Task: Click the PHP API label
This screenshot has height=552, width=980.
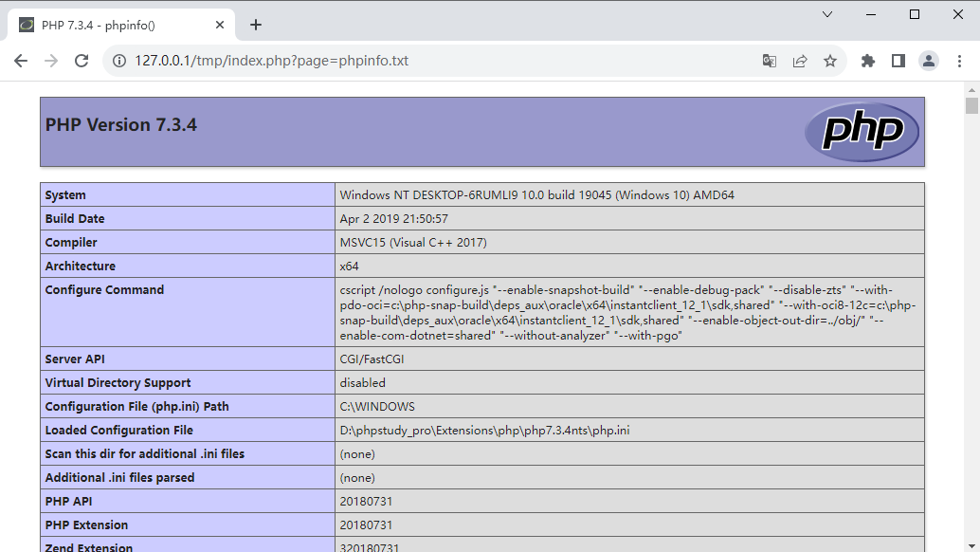Action: click(69, 502)
